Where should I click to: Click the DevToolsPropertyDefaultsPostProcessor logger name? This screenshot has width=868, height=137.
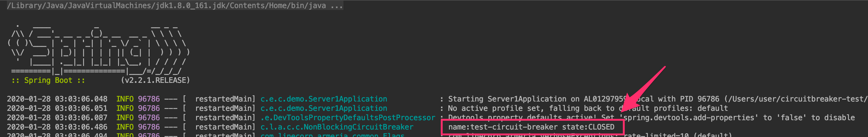pos(348,118)
